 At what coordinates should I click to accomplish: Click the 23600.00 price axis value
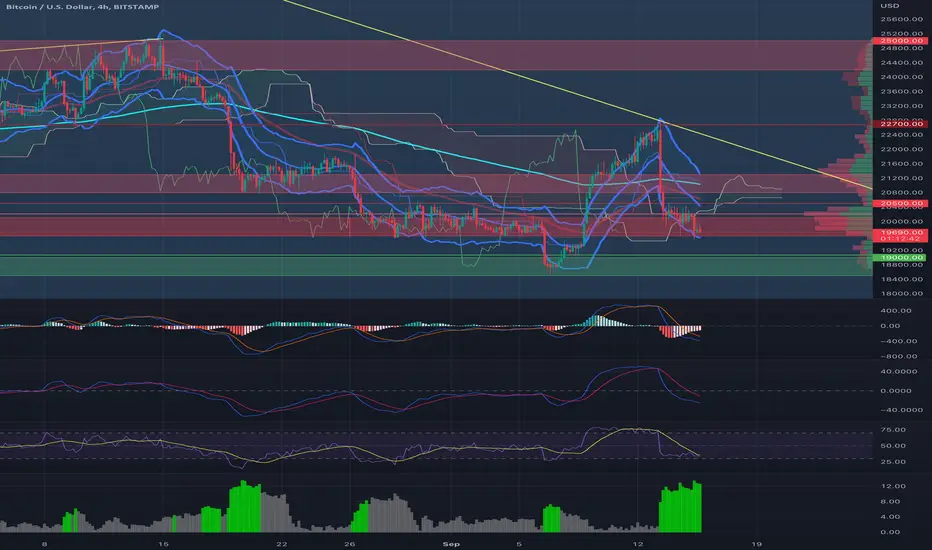click(x=902, y=92)
